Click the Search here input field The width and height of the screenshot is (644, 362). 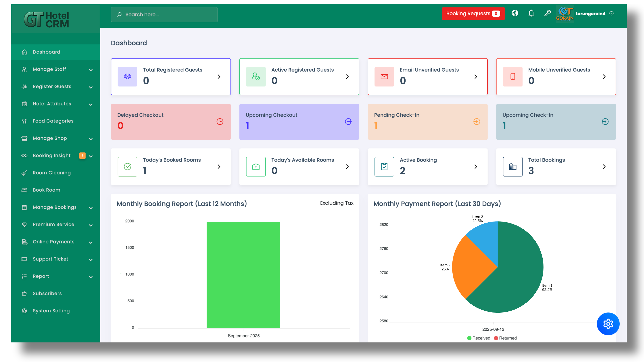pyautogui.click(x=164, y=14)
